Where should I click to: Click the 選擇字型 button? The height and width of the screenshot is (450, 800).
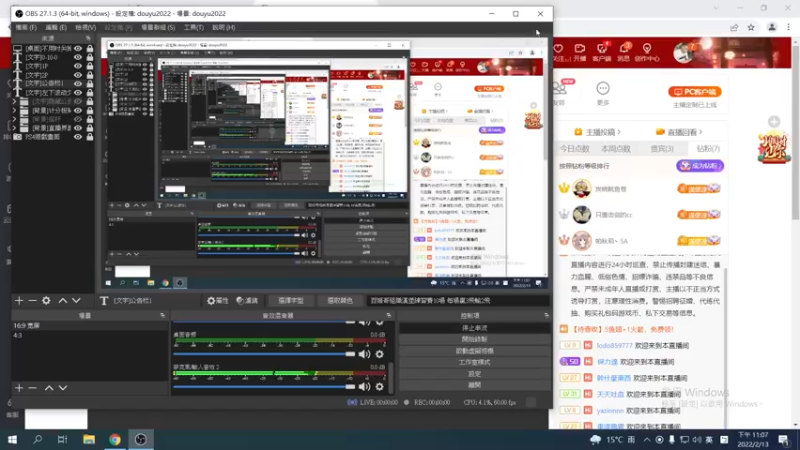pos(291,301)
